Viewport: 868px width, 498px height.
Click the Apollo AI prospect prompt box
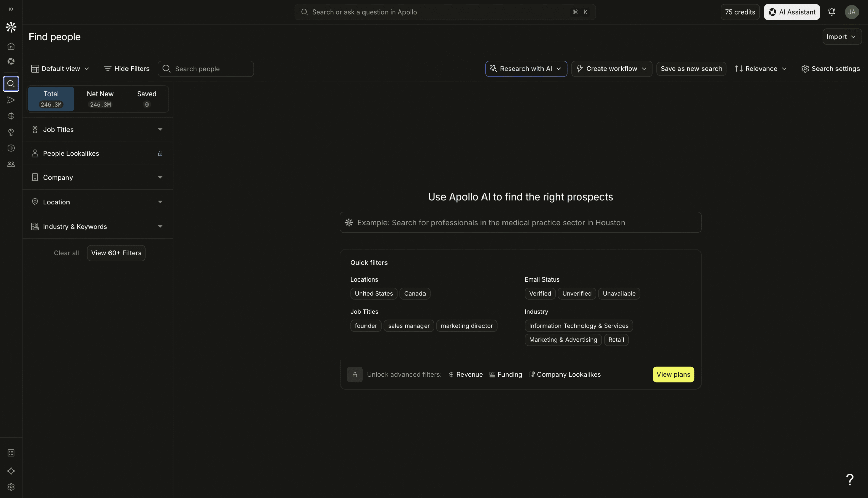[x=520, y=222]
